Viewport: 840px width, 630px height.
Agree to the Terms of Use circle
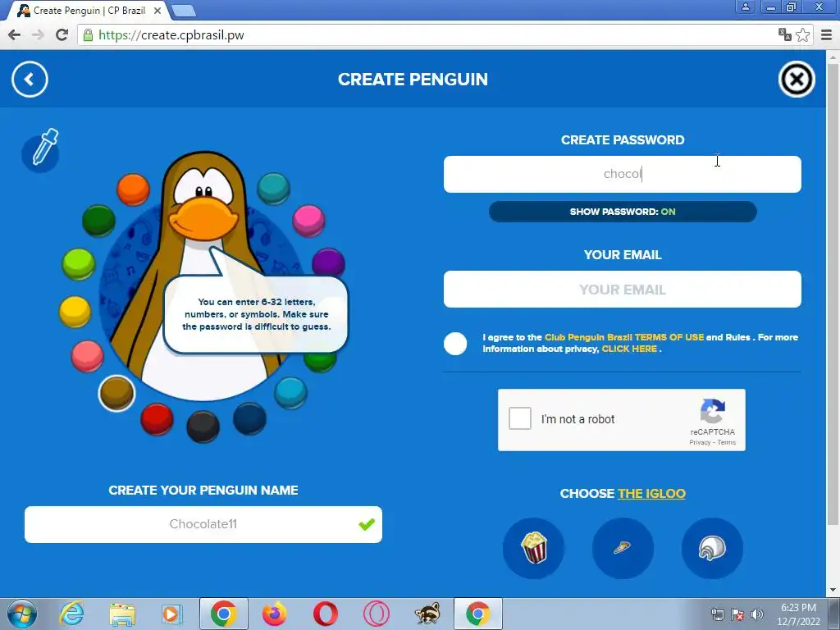tap(455, 344)
